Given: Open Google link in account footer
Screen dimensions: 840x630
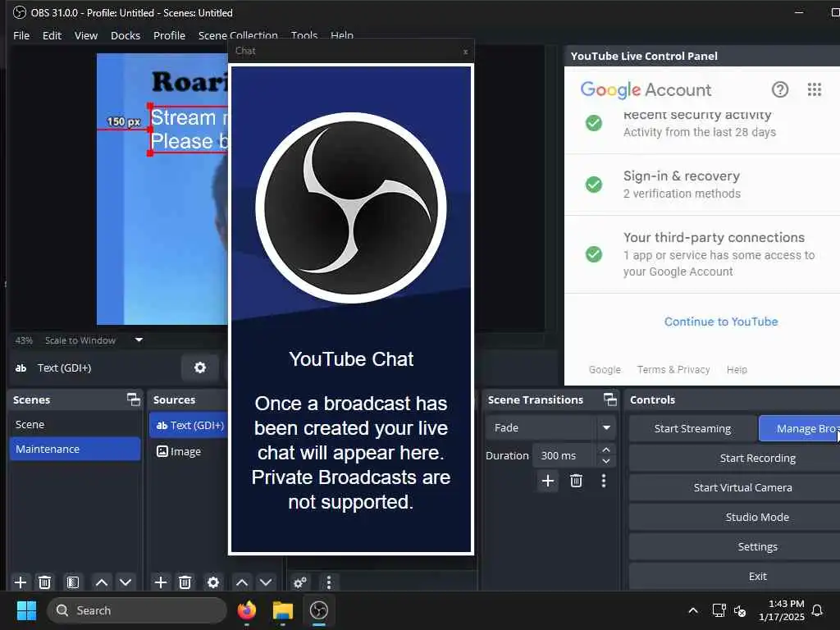Looking at the screenshot, I should pos(605,370).
